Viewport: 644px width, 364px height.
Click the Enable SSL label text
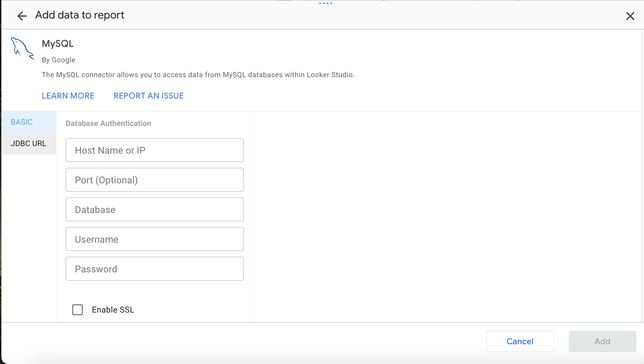click(x=113, y=310)
